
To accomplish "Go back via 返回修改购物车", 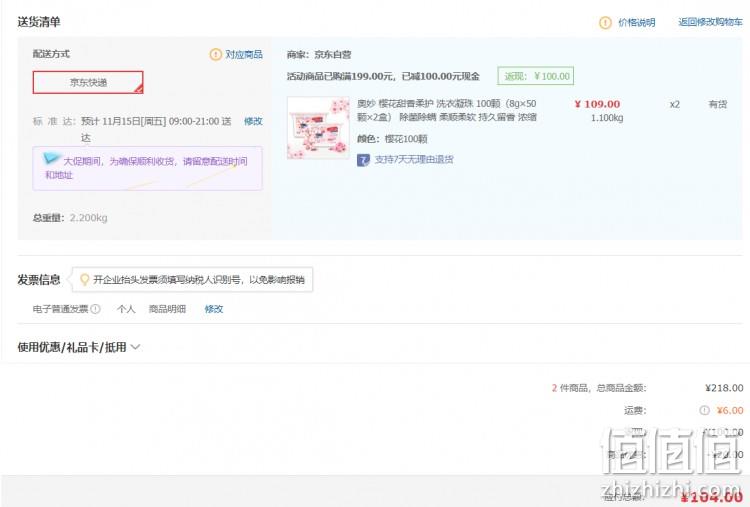I will pos(710,22).
